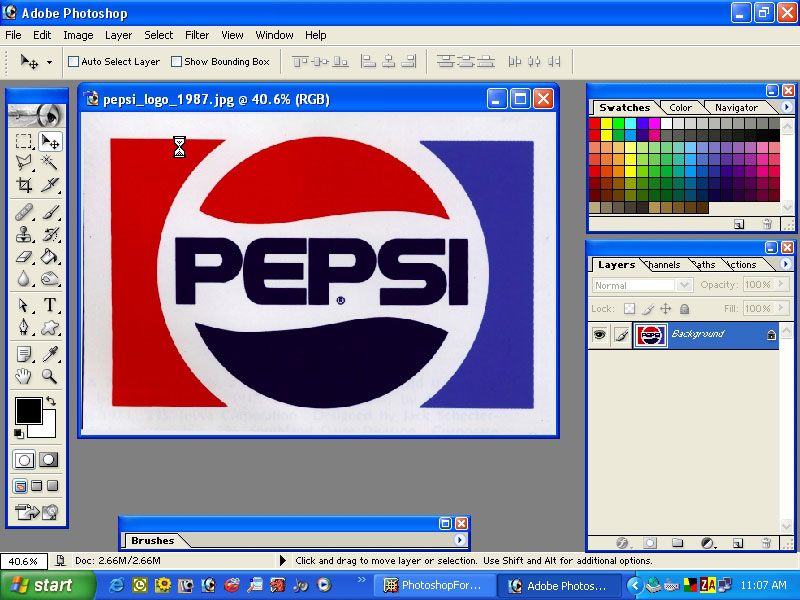Image resolution: width=800 pixels, height=600 pixels.
Task: Select the Custom Shape tool
Action: tap(50, 327)
